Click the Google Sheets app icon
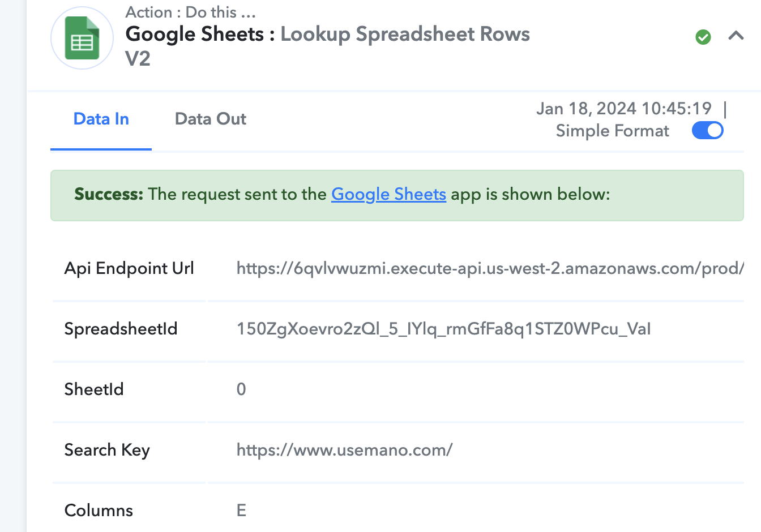761x532 pixels. [x=82, y=38]
